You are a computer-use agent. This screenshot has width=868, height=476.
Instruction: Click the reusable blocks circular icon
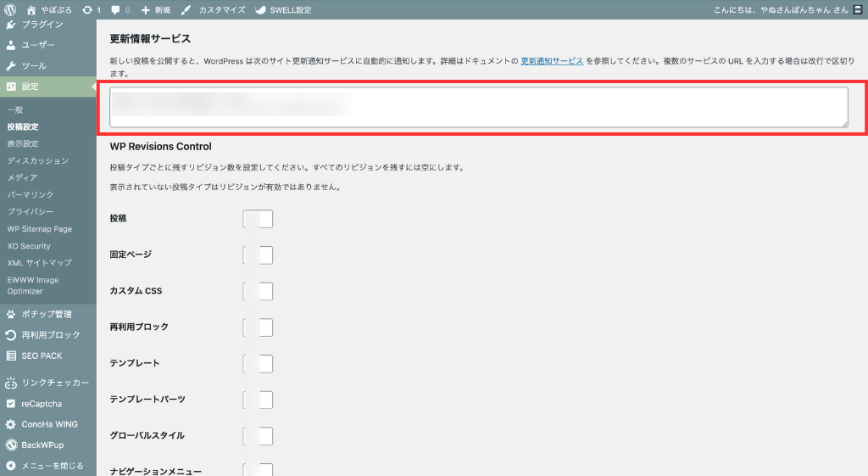coord(10,335)
